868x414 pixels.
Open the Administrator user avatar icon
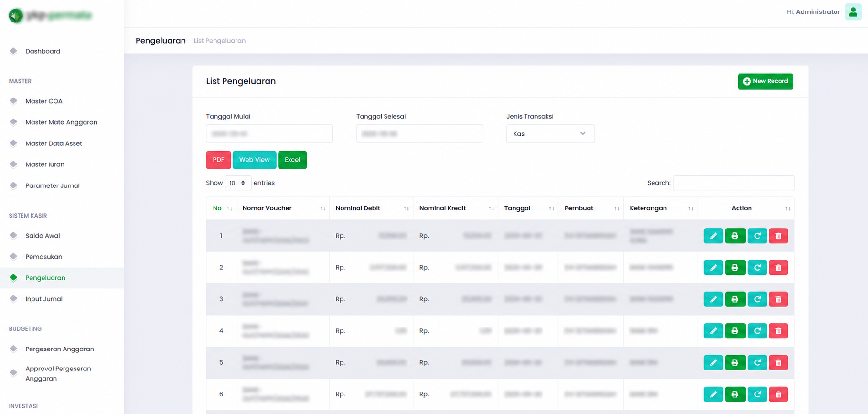[x=853, y=12]
